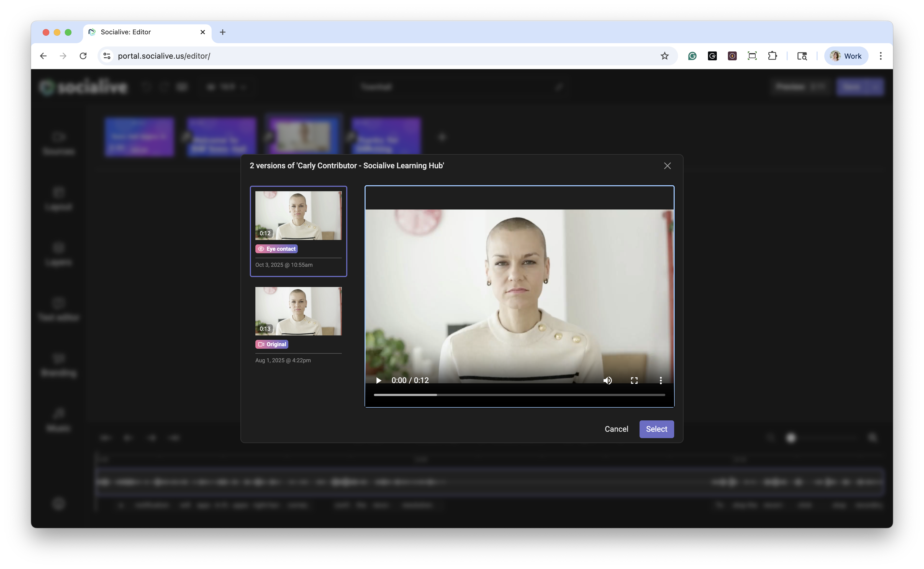
Task: Select the Eye contact version thumbnail
Action: pos(298,215)
